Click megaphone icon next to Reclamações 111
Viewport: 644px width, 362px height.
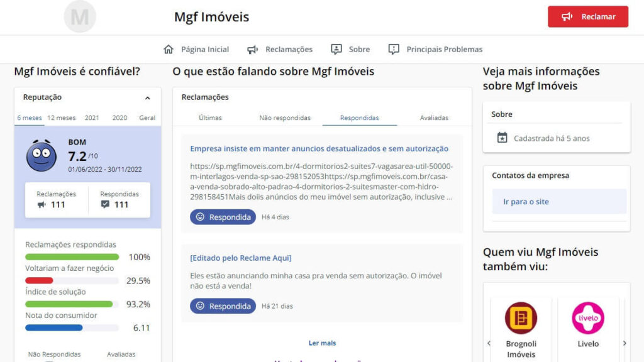click(x=42, y=204)
